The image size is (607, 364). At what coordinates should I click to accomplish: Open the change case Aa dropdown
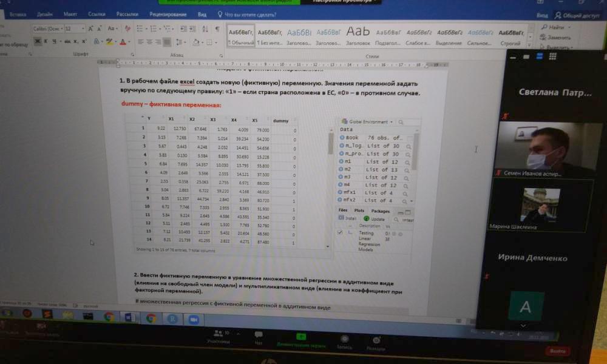click(x=112, y=29)
